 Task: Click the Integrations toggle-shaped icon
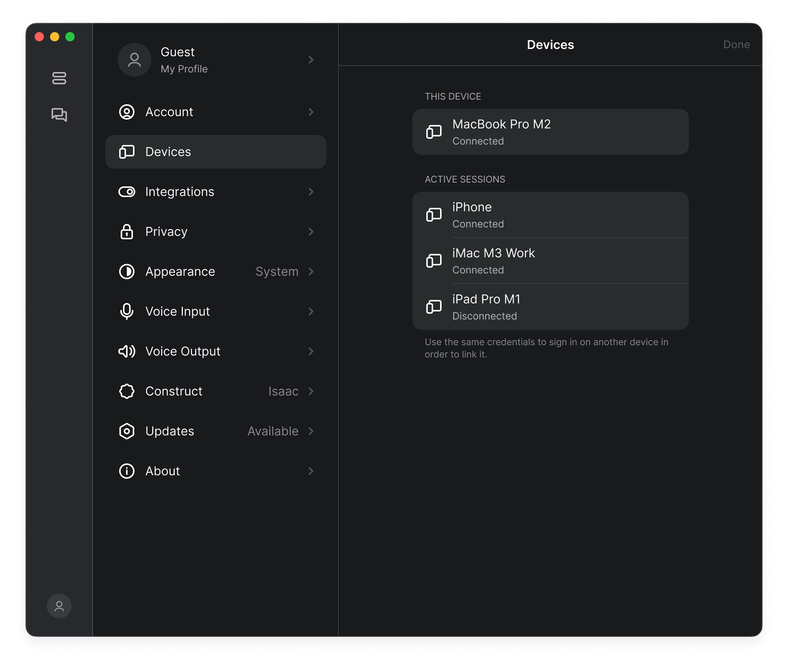click(x=127, y=192)
